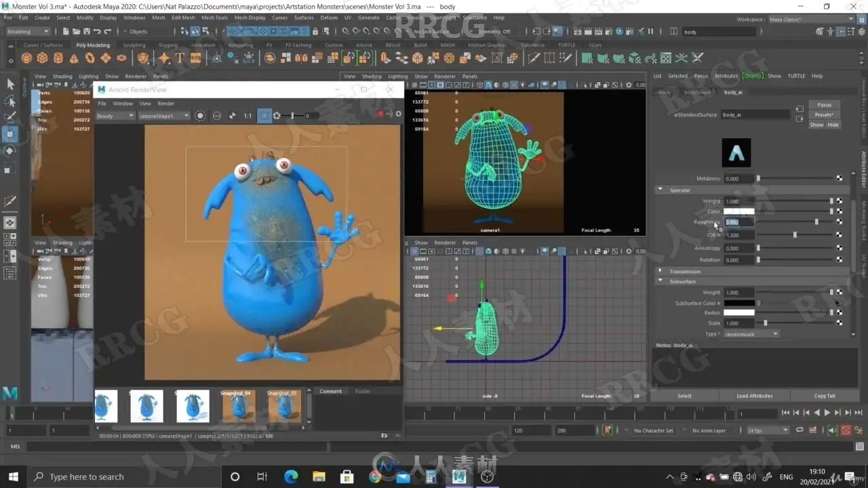This screenshot has width=868, height=488.
Task: Undo with the status line arrow icon
Action: click(x=97, y=31)
